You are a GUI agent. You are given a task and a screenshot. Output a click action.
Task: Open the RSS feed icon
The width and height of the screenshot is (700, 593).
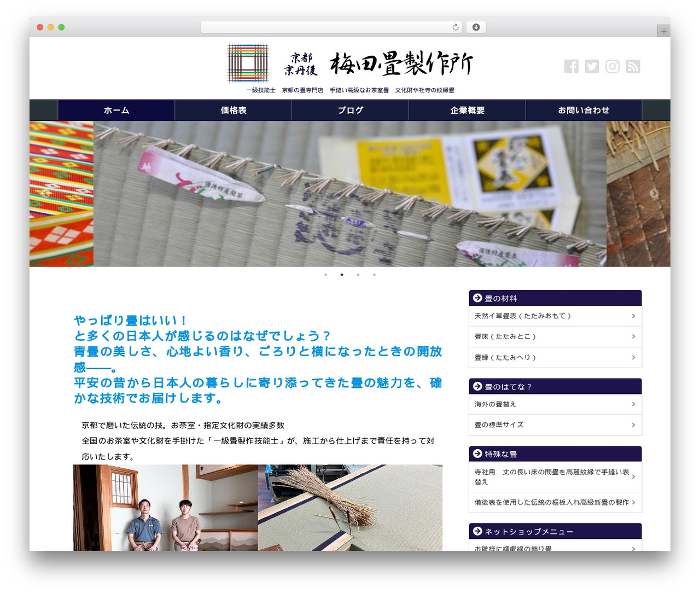pos(633,66)
